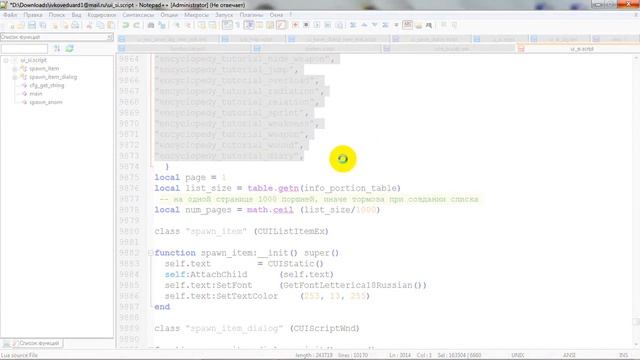Open the Опции menu
The width and height of the screenshot is (640, 360).
pyautogui.click(x=169, y=15)
